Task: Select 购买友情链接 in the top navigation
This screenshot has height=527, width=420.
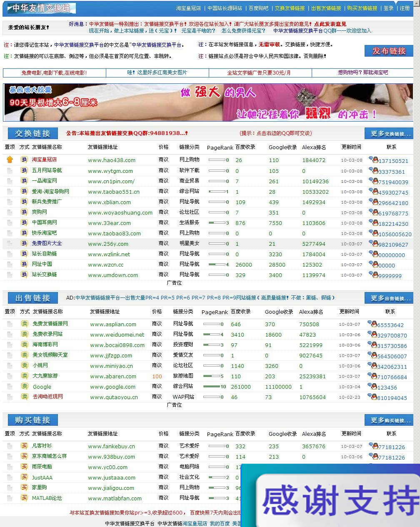Action: (x=362, y=8)
